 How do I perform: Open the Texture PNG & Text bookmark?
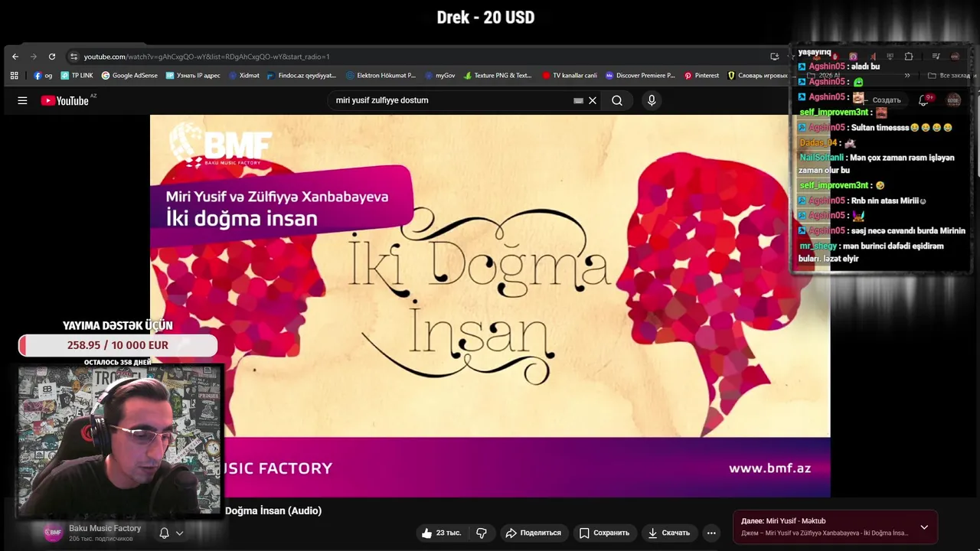pyautogui.click(x=498, y=76)
